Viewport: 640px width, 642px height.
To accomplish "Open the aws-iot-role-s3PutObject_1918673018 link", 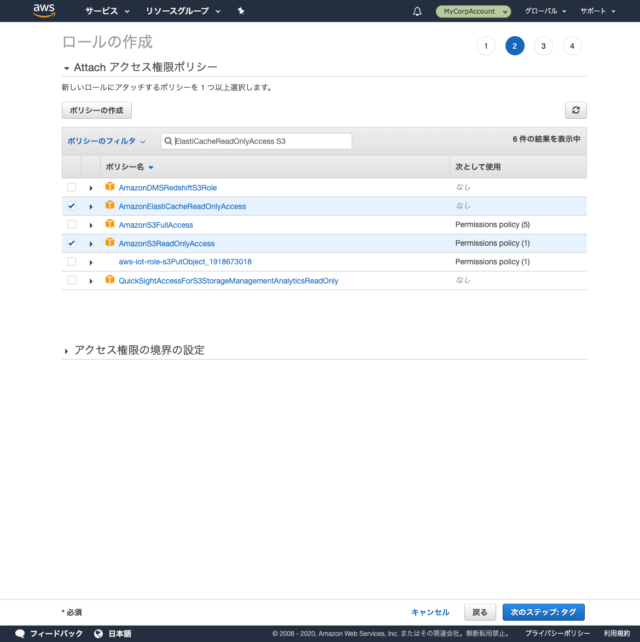I will point(185,262).
